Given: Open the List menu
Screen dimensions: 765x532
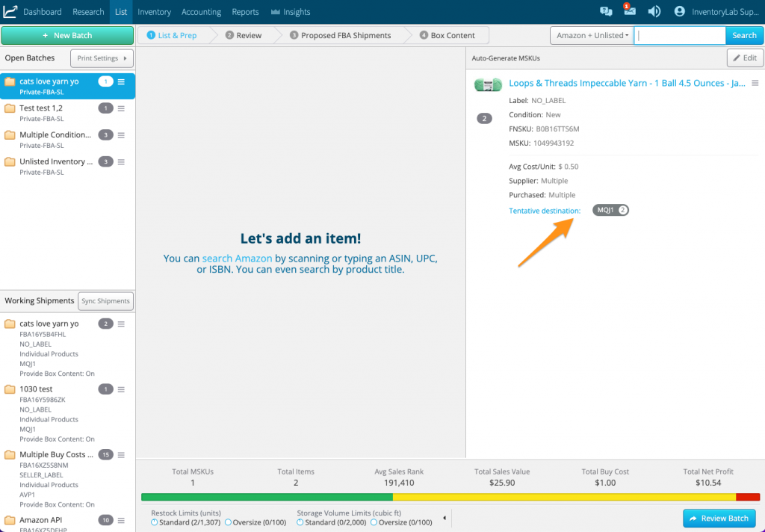Looking at the screenshot, I should [x=121, y=12].
